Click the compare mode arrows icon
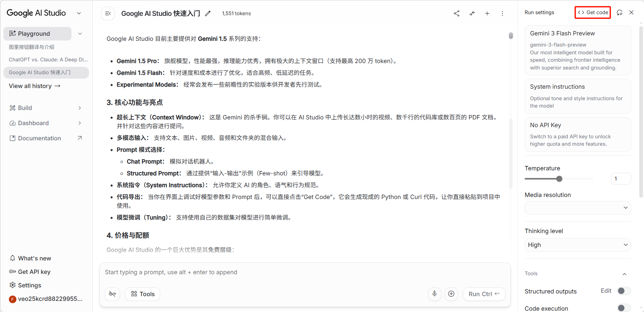 [x=472, y=13]
